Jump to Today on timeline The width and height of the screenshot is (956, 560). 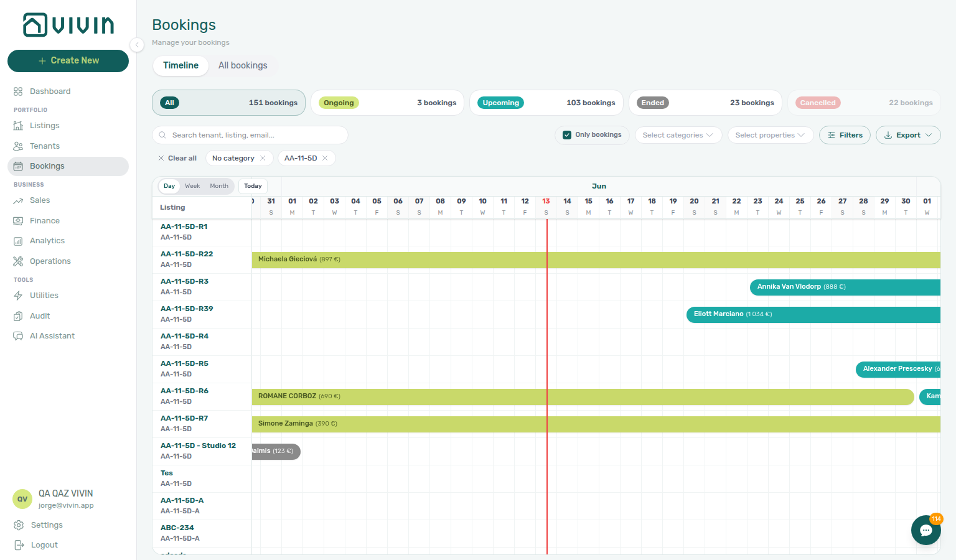[x=253, y=186]
